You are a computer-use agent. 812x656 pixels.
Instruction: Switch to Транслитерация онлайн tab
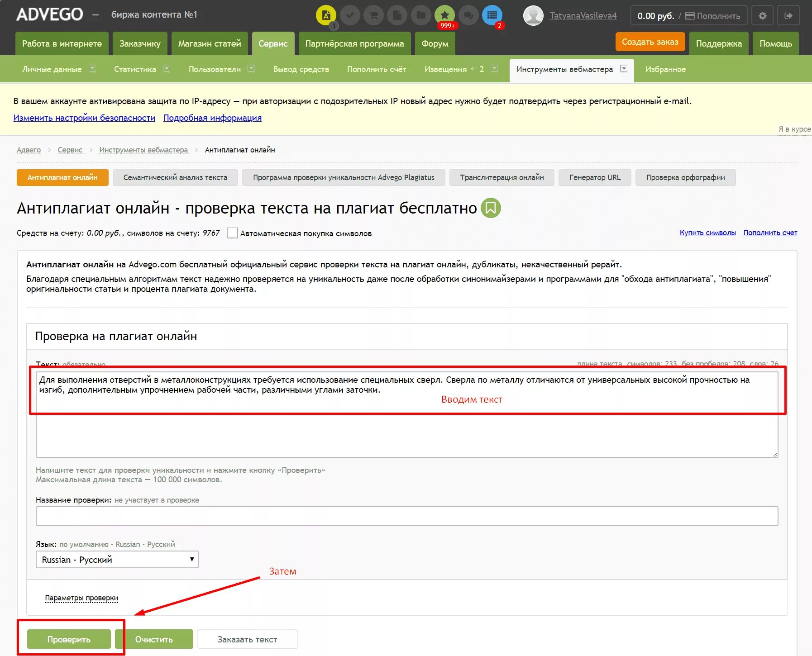click(502, 177)
